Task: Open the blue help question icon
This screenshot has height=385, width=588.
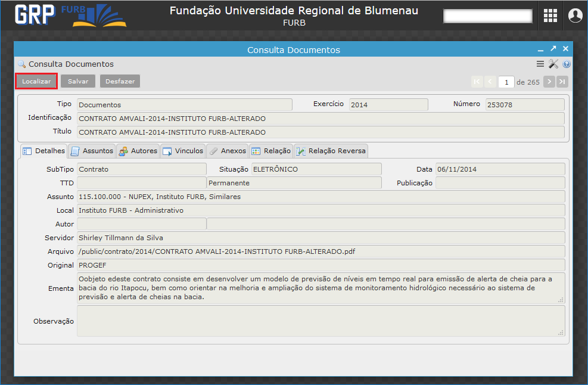Action: [x=566, y=64]
